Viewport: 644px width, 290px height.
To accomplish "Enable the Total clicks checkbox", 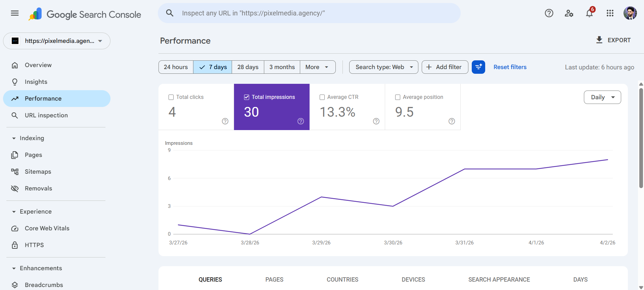I will tap(171, 97).
